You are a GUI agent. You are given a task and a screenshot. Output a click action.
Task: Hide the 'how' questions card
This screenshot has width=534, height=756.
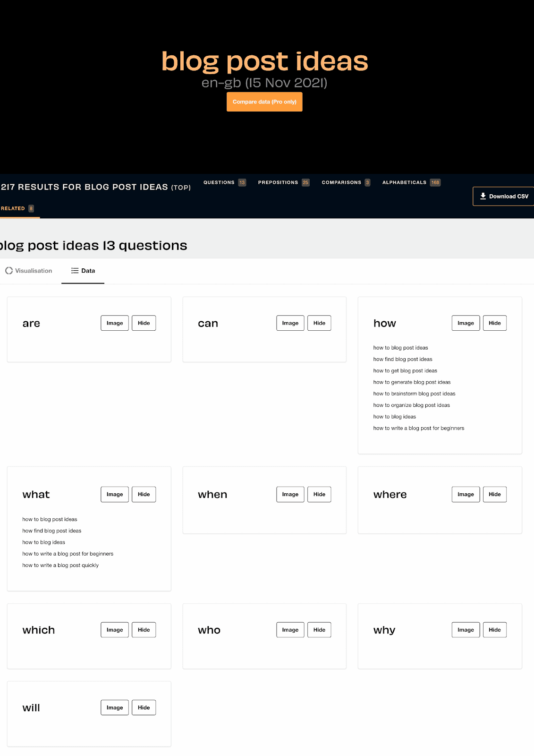click(494, 323)
